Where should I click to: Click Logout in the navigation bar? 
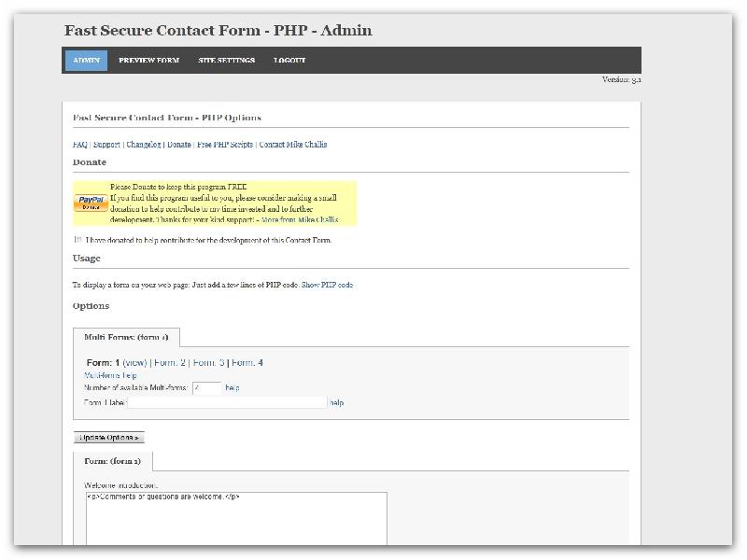pos(289,61)
